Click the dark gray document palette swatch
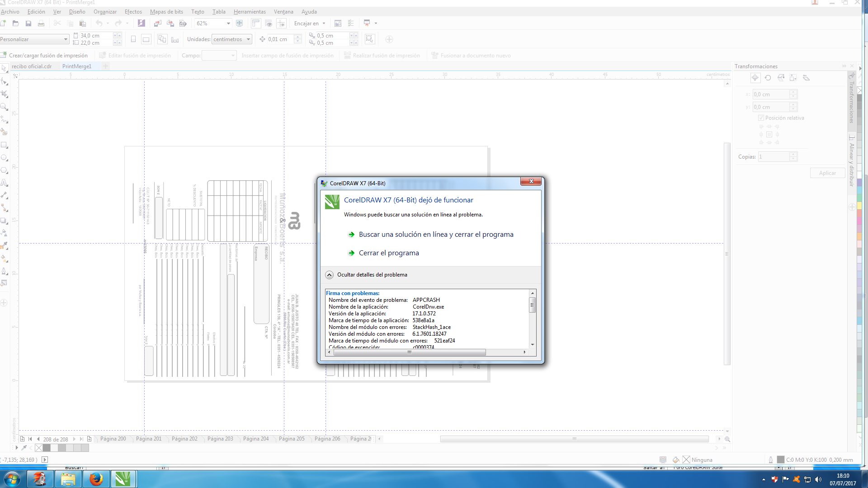 (47, 448)
